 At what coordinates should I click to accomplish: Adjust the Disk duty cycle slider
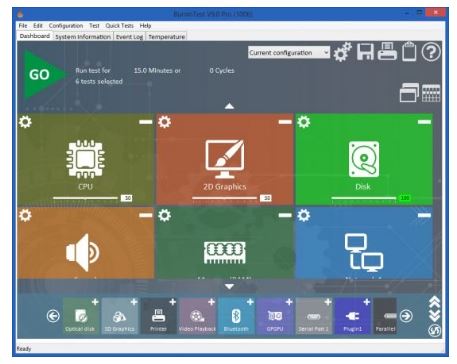point(364,198)
